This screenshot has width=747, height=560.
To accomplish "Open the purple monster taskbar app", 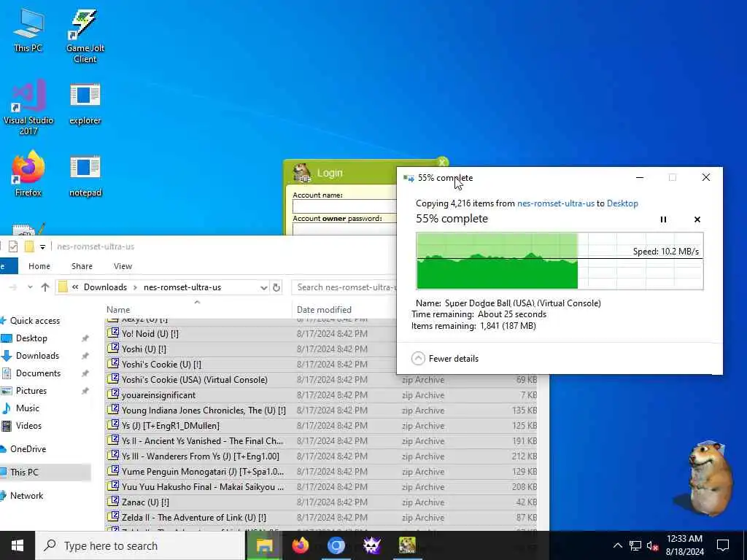I will point(371,545).
